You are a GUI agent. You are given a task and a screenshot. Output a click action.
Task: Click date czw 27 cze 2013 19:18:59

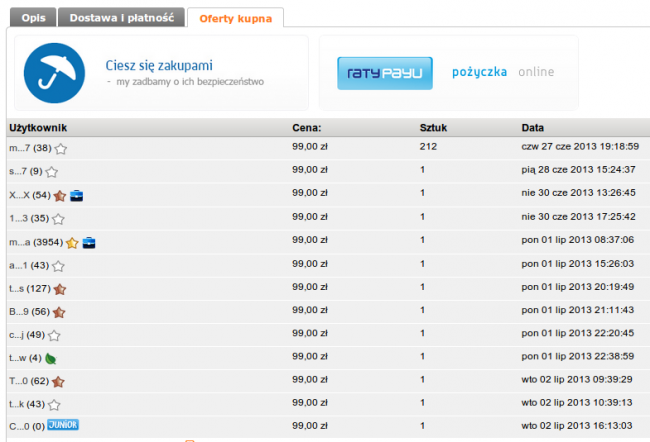coord(580,146)
